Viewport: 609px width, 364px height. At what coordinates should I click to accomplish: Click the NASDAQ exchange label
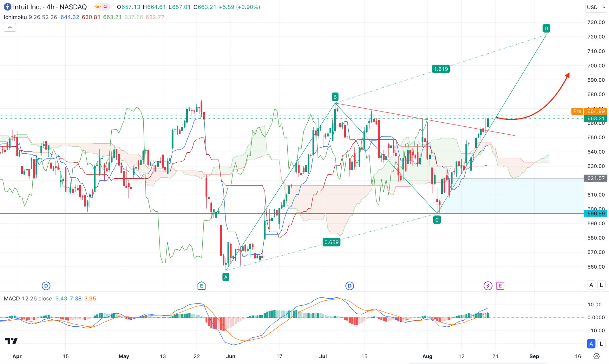pyautogui.click(x=73, y=7)
